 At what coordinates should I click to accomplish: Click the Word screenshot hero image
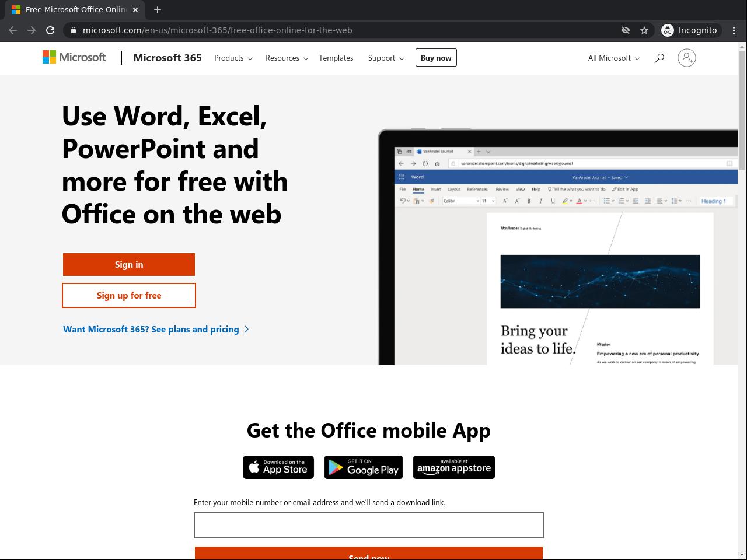pos(558,247)
